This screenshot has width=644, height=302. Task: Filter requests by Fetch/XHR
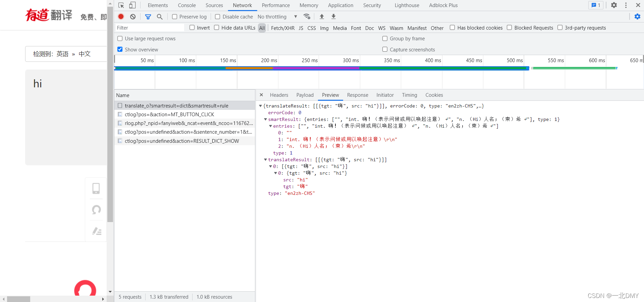(x=283, y=28)
